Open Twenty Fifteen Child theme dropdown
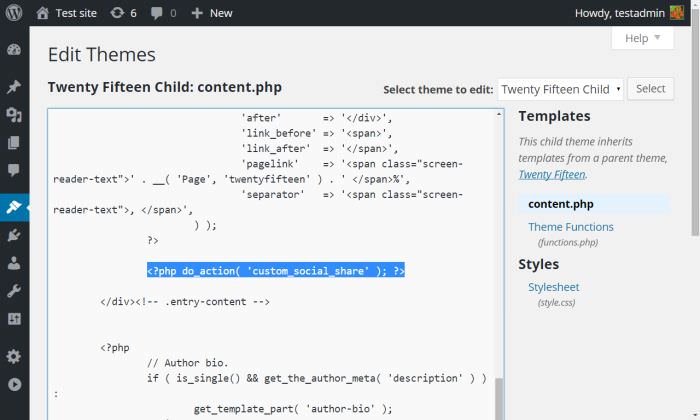Viewport: 700px width, 420px height. tap(561, 89)
